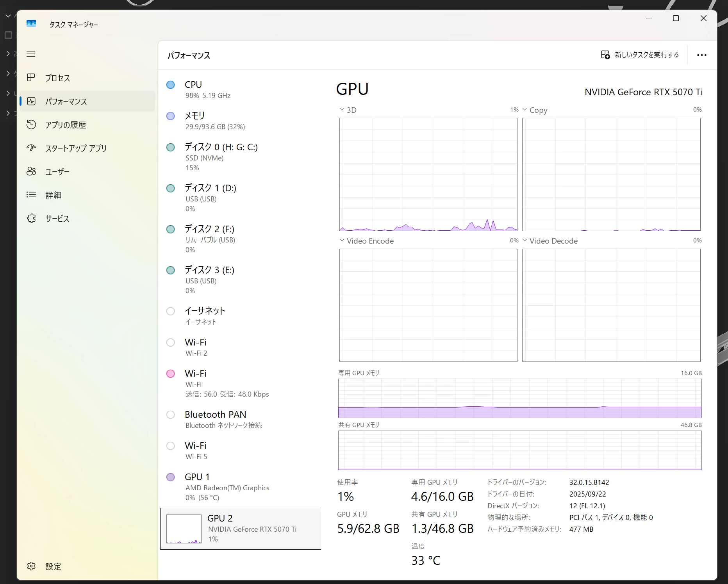
Task: Click the GPU 2 mini graph thumbnail
Action: coord(184,529)
